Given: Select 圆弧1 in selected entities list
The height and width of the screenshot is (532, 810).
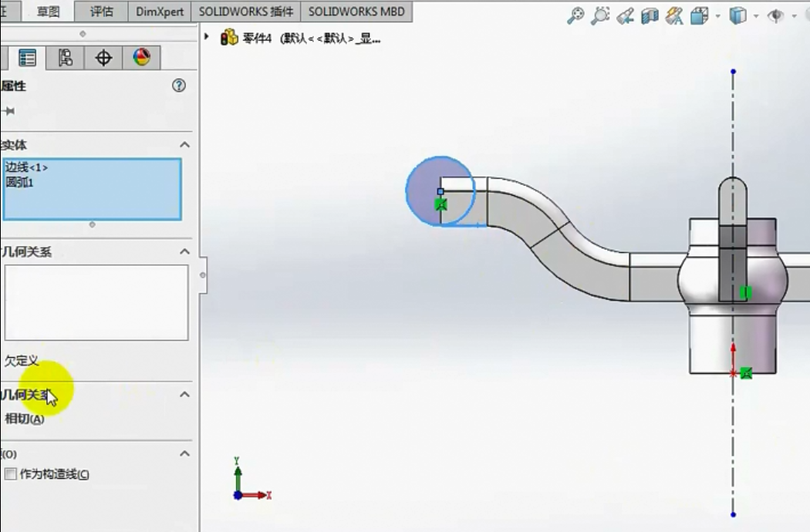Looking at the screenshot, I should (x=20, y=183).
